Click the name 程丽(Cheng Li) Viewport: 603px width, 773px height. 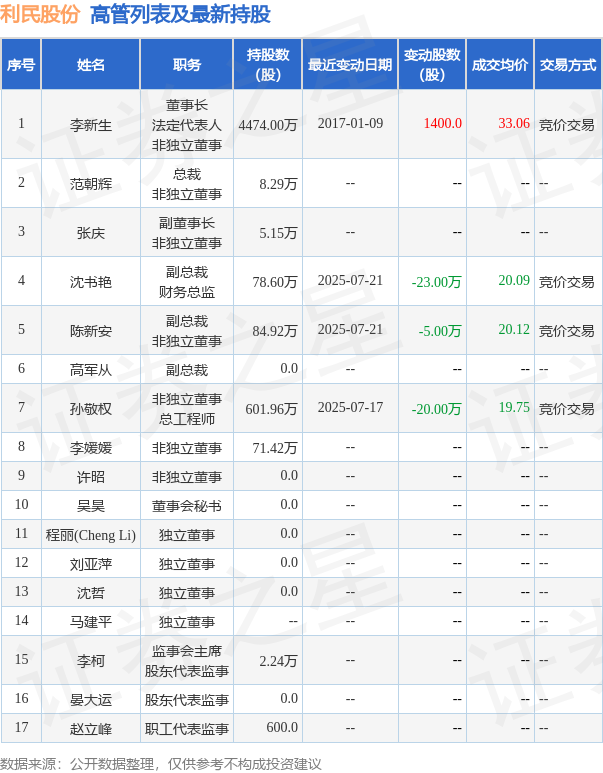click(x=91, y=535)
